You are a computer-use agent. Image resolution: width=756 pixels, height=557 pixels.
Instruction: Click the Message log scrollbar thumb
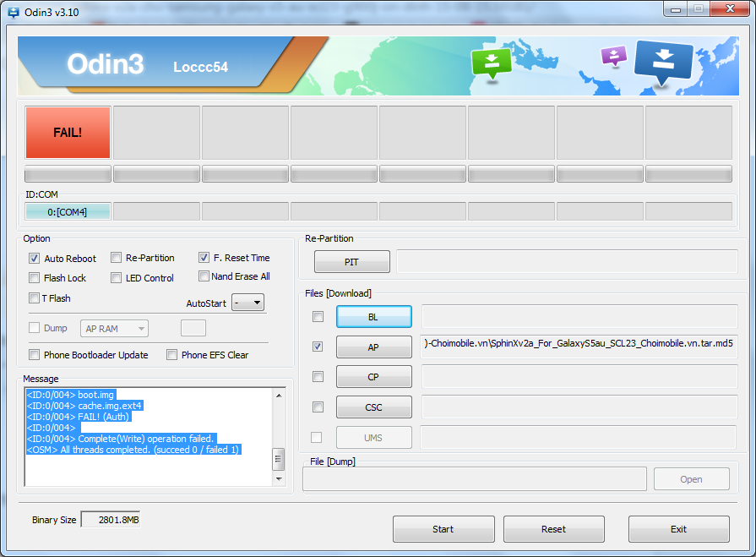278,459
